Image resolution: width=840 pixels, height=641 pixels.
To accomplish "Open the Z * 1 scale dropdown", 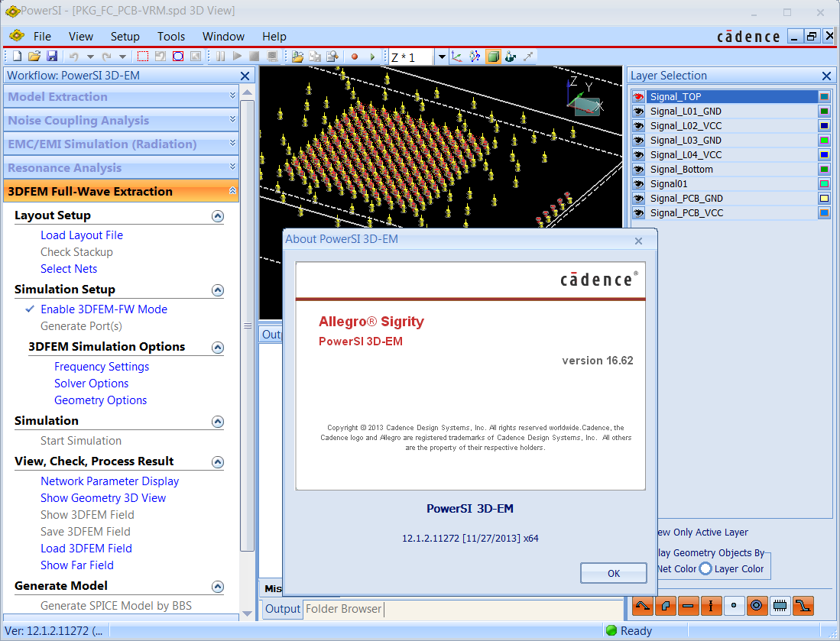I will (x=442, y=57).
